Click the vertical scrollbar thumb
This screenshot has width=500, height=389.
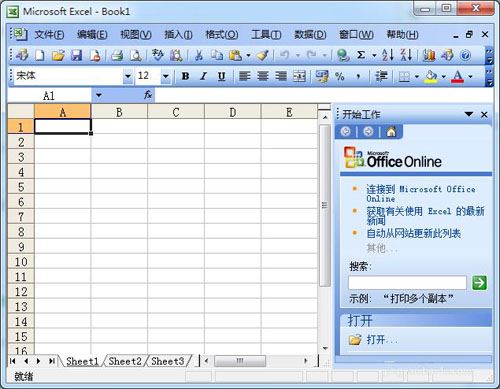324,205
